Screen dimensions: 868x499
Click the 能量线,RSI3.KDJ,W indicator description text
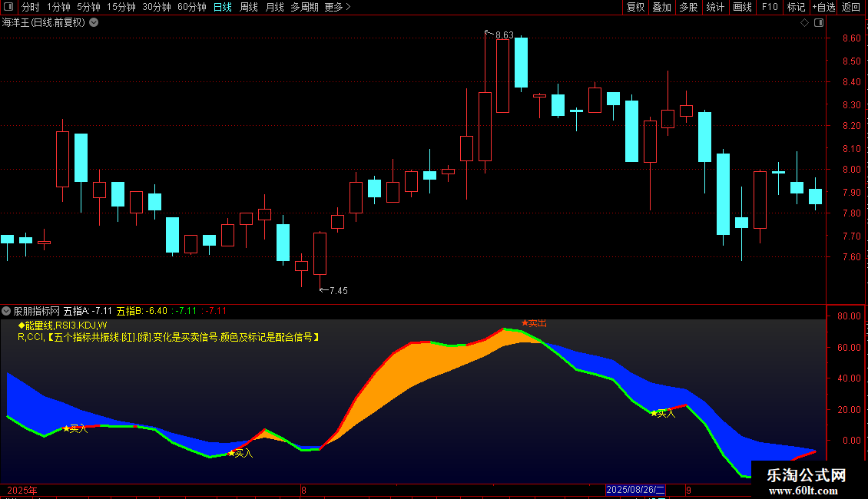point(62,326)
